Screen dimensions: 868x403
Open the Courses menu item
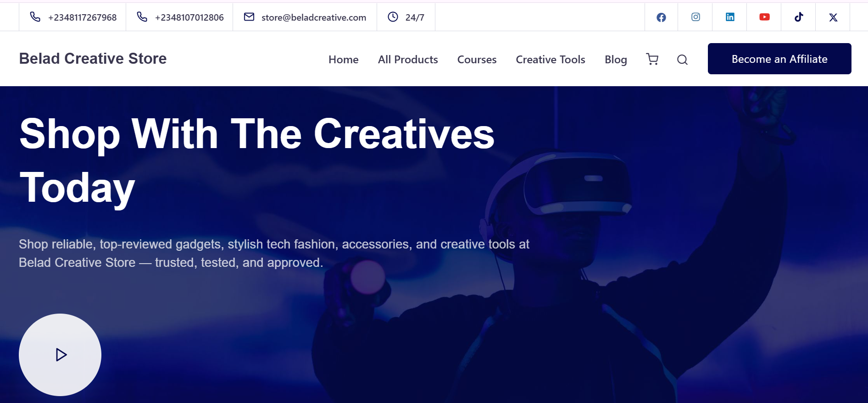pos(477,60)
